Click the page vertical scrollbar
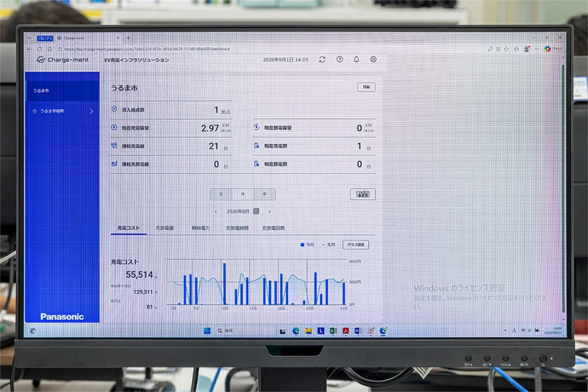The image size is (588, 392). (x=563, y=187)
